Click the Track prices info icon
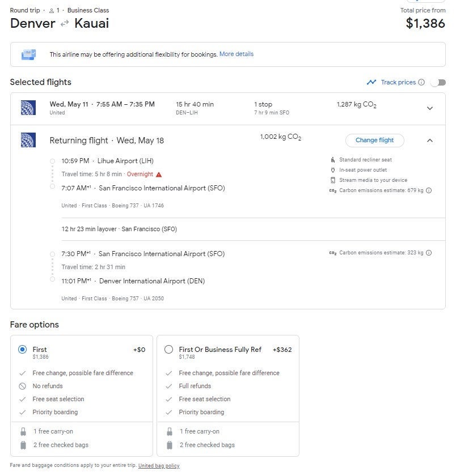The image size is (456, 476). coord(421,82)
